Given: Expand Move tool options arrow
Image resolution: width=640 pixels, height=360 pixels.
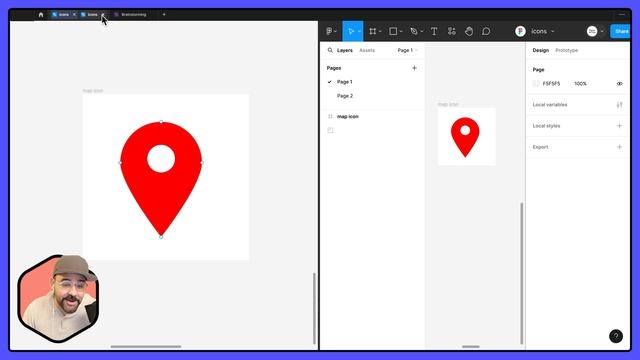Looking at the screenshot, I should [359, 31].
